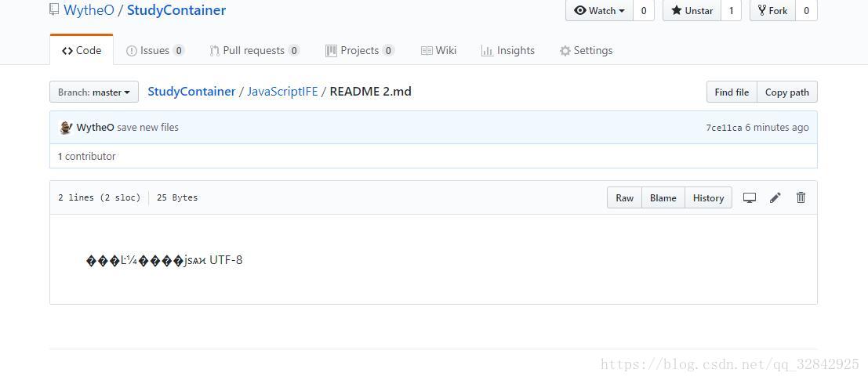The image size is (868, 380).
Task: Click the Find file button
Action: (732, 92)
